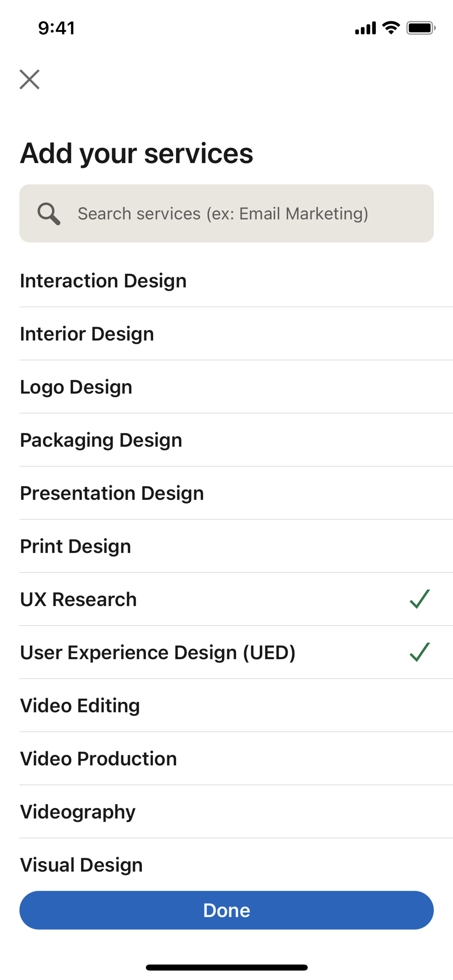
Task: Deselect the UX Research green checkmark
Action: (x=419, y=599)
